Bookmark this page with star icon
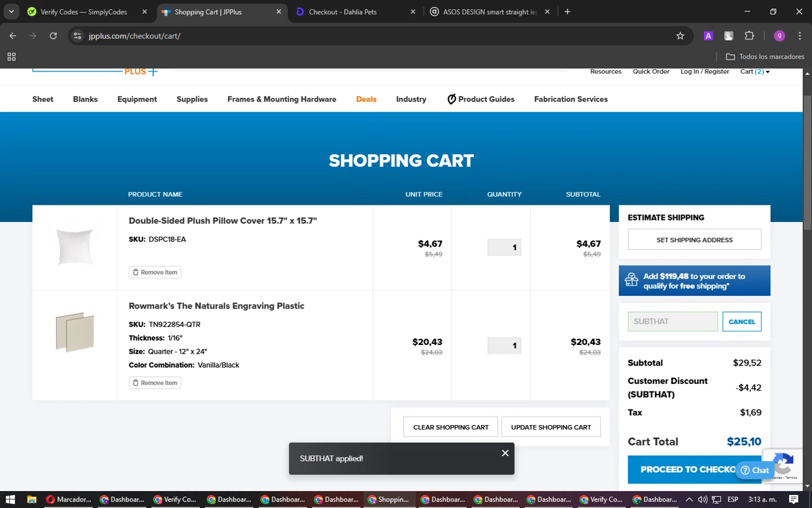This screenshot has width=812, height=508. click(x=680, y=36)
